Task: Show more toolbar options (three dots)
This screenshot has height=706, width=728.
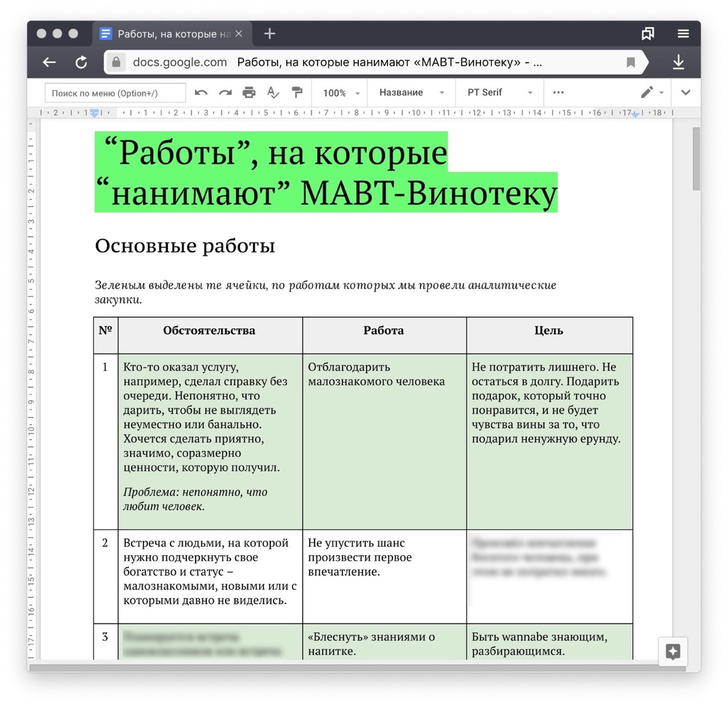Action: pyautogui.click(x=558, y=92)
